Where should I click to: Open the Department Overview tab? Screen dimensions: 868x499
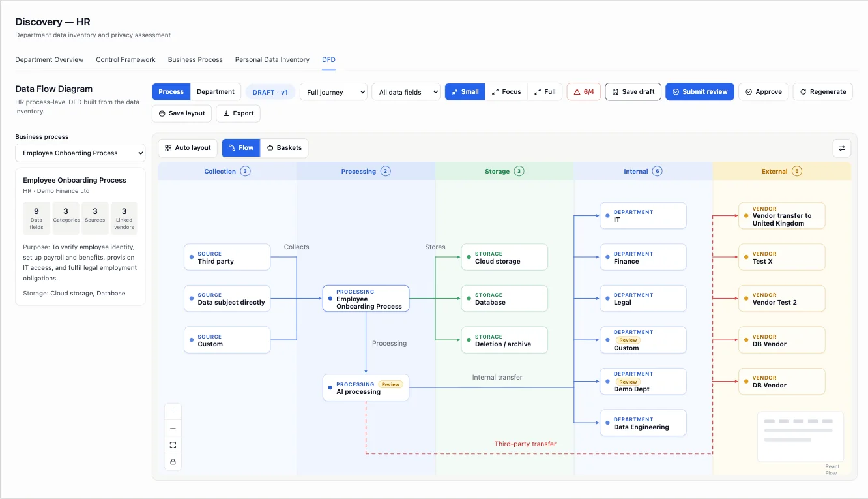pyautogui.click(x=50, y=59)
